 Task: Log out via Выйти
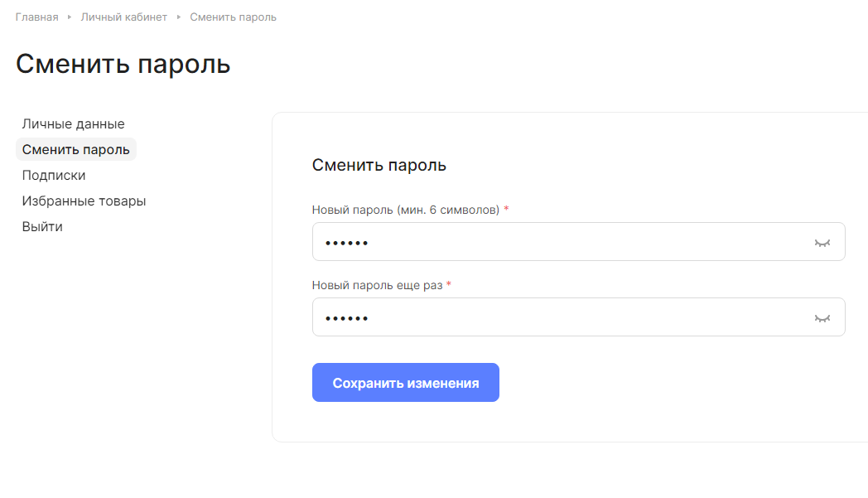[x=42, y=226]
